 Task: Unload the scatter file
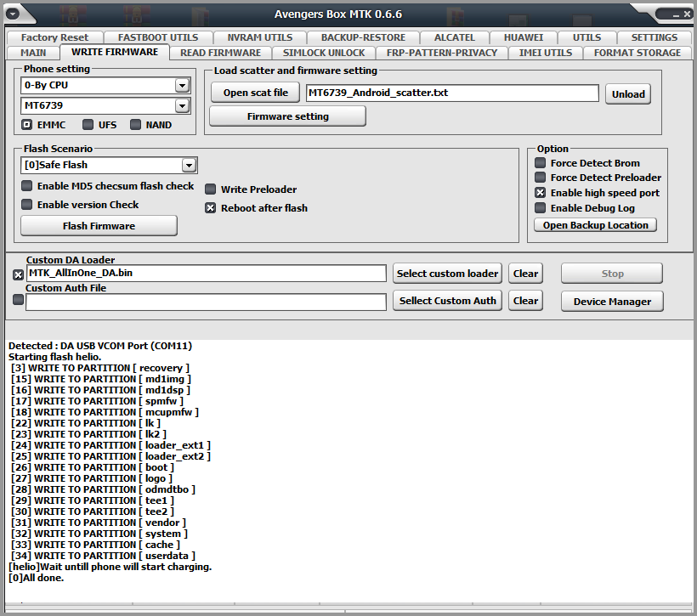pos(628,94)
